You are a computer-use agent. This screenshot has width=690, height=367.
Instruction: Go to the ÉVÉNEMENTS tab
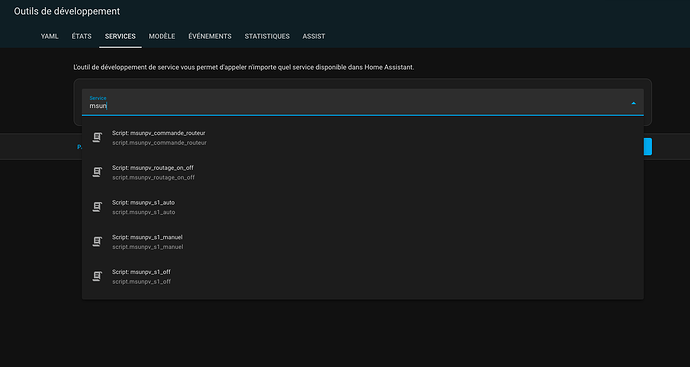point(210,37)
